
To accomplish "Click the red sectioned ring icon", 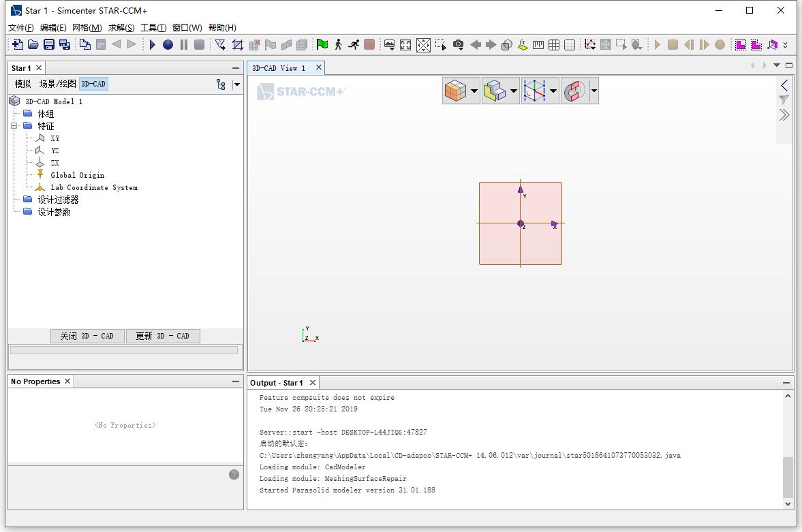I will pos(574,91).
